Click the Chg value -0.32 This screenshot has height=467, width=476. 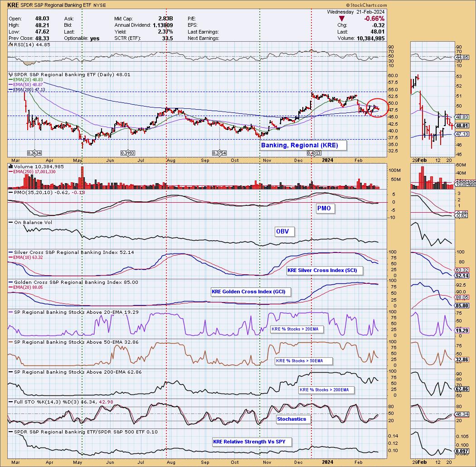(x=378, y=25)
